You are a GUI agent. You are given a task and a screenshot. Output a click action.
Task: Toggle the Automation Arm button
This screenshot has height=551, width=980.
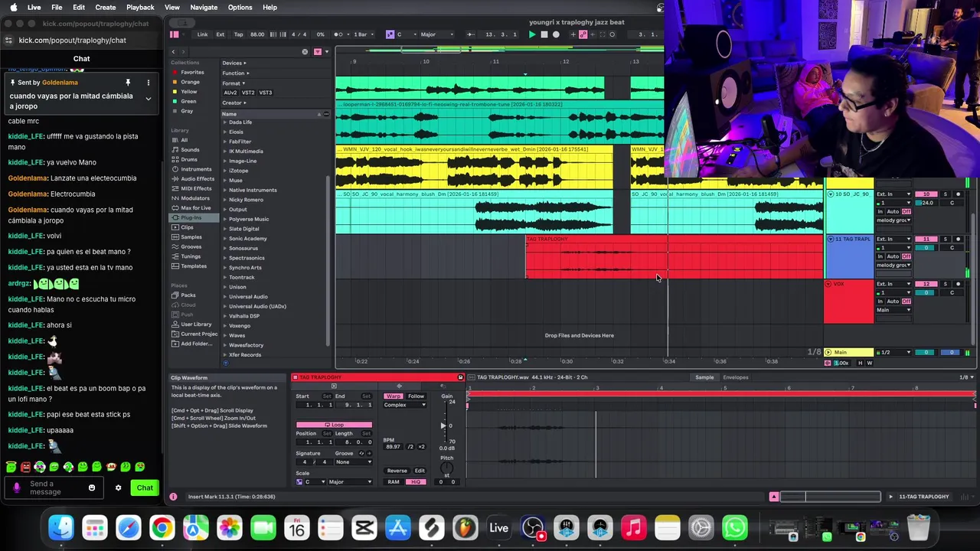[583, 34]
